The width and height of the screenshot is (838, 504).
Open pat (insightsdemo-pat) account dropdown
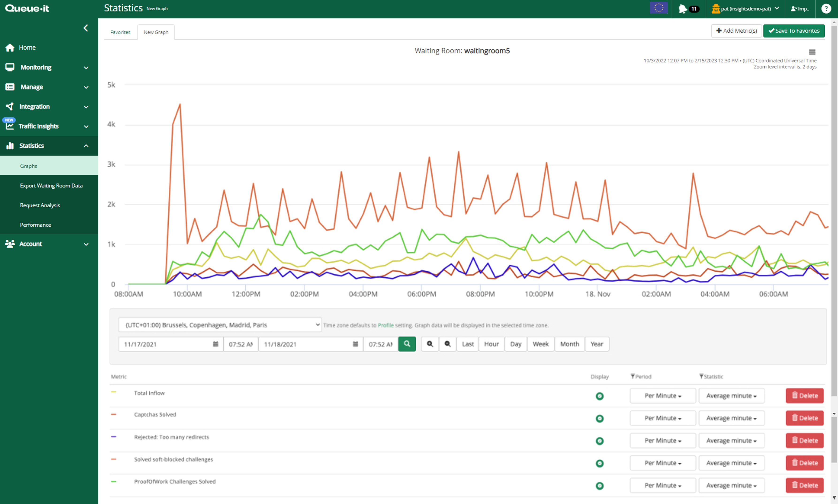pos(745,9)
